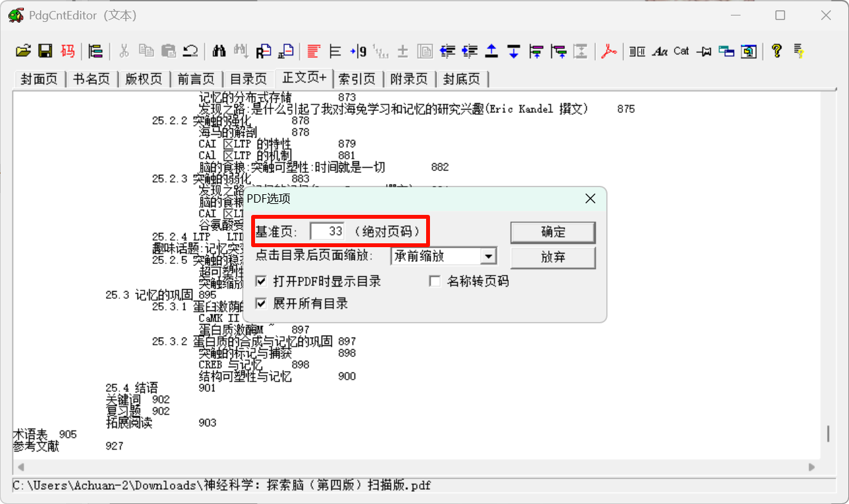Enable the 名称转页码 checkbox
The image size is (849, 504).
click(x=435, y=281)
